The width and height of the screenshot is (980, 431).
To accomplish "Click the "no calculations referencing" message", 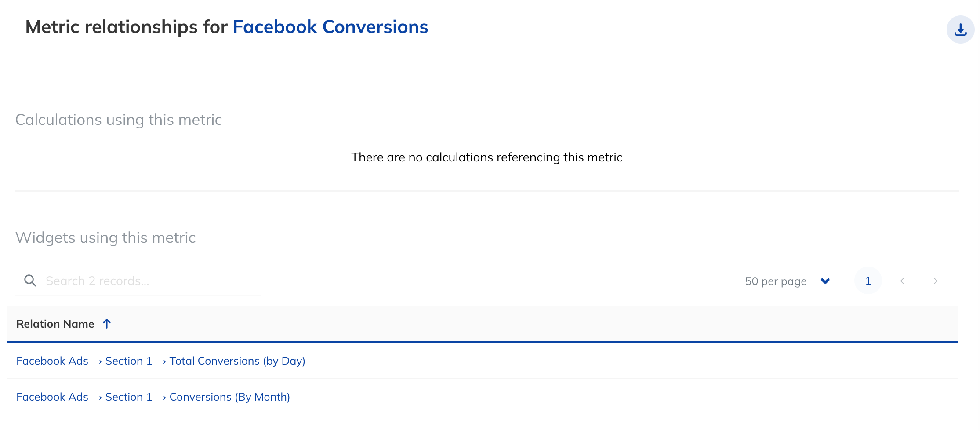I will pyautogui.click(x=486, y=157).
